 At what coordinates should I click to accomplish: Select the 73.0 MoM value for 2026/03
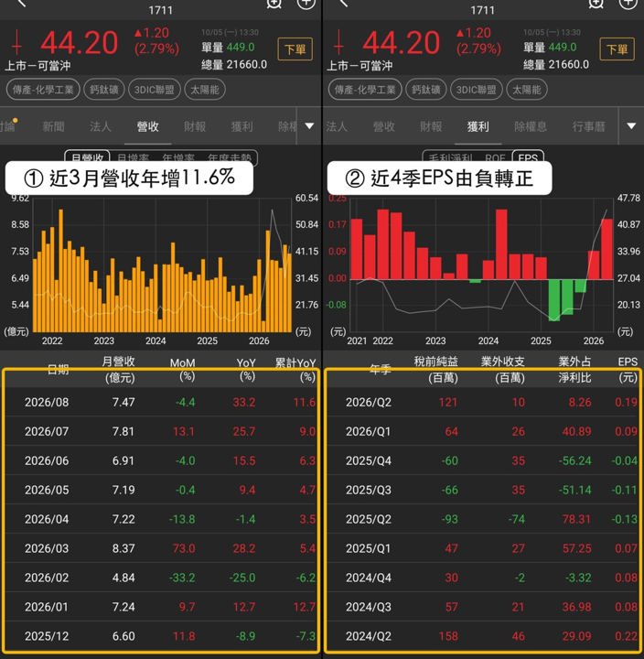coord(184,549)
